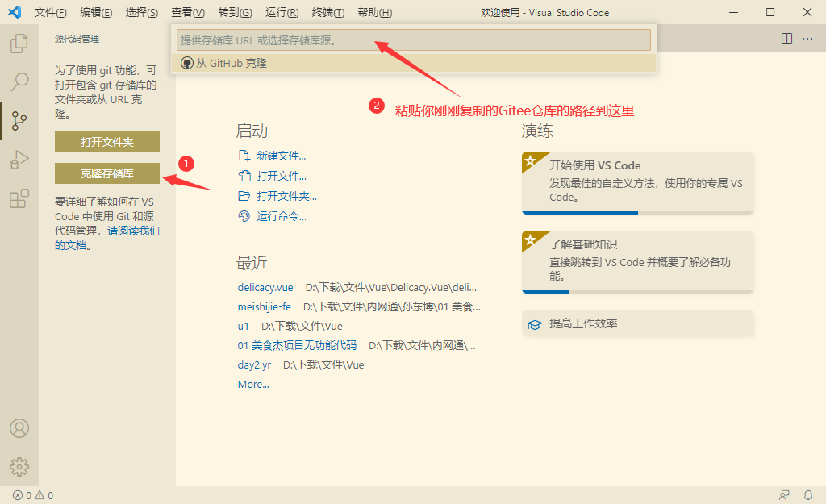Click progress bar under 了解基础知识
This screenshot has height=504, width=826.
[x=637, y=292]
